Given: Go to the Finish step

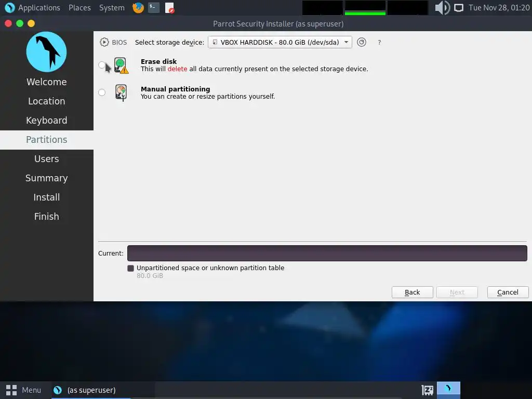Looking at the screenshot, I should (46, 217).
